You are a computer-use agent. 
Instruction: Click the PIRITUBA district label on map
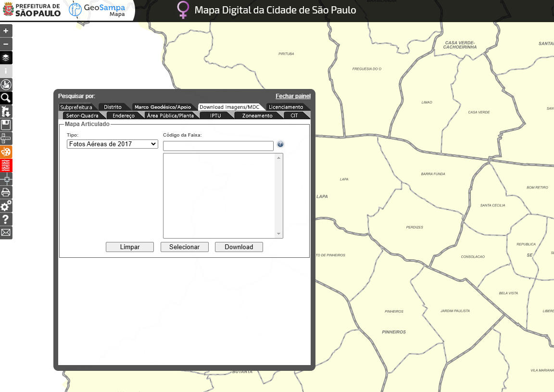[x=286, y=54]
